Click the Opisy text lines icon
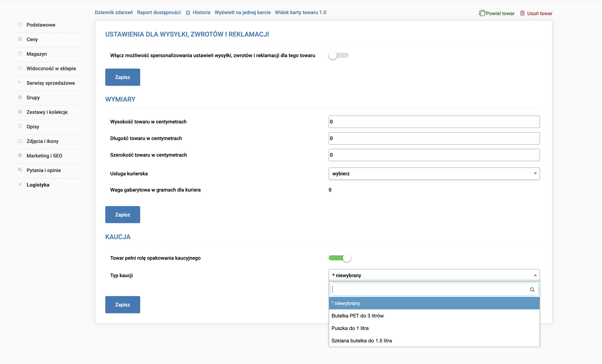The width and height of the screenshot is (602, 364). (20, 126)
